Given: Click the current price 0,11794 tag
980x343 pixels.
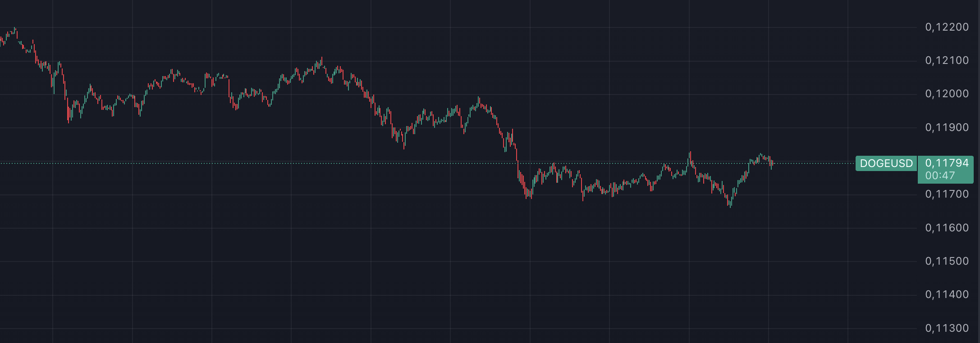Looking at the screenshot, I should 947,163.
